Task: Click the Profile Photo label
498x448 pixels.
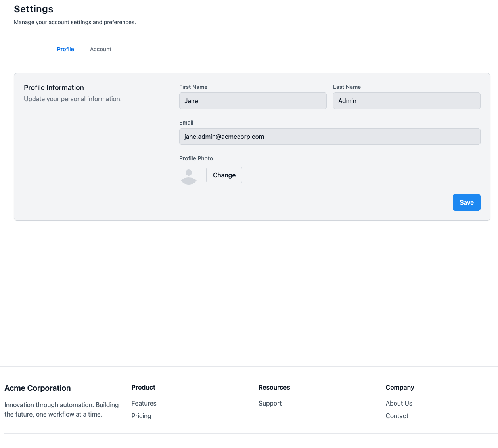Action: coord(196,158)
